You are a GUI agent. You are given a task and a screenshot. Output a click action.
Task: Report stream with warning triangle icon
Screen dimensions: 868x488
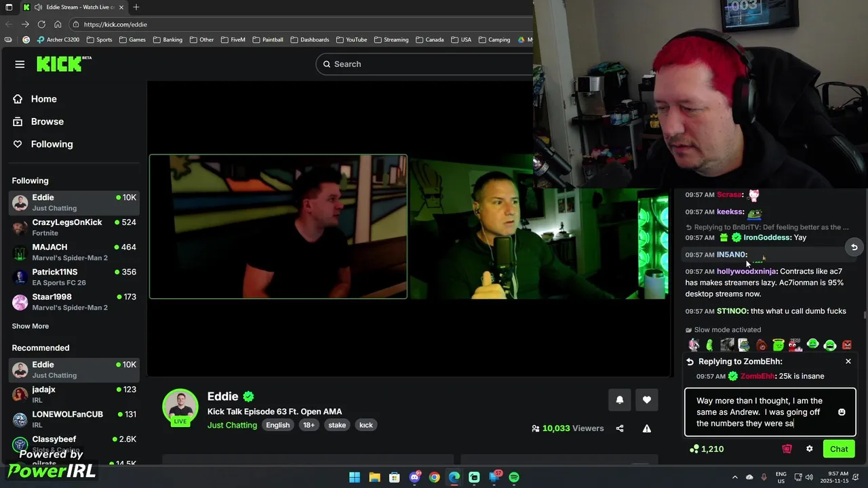(647, 428)
